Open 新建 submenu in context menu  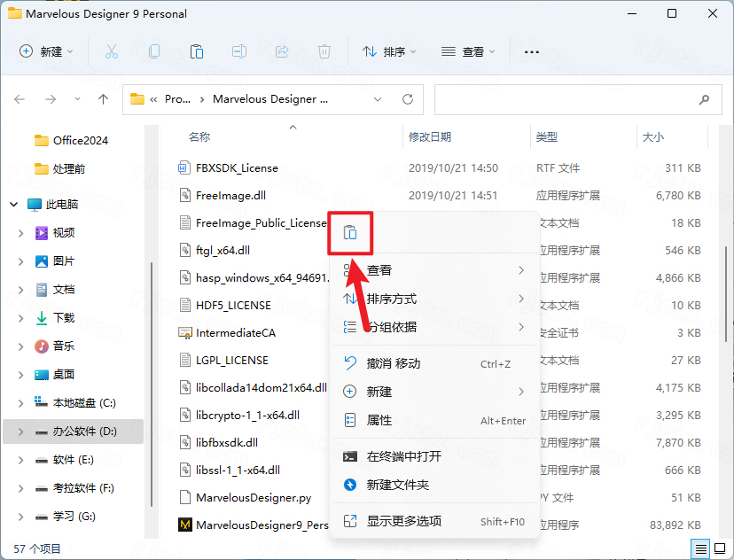point(434,392)
